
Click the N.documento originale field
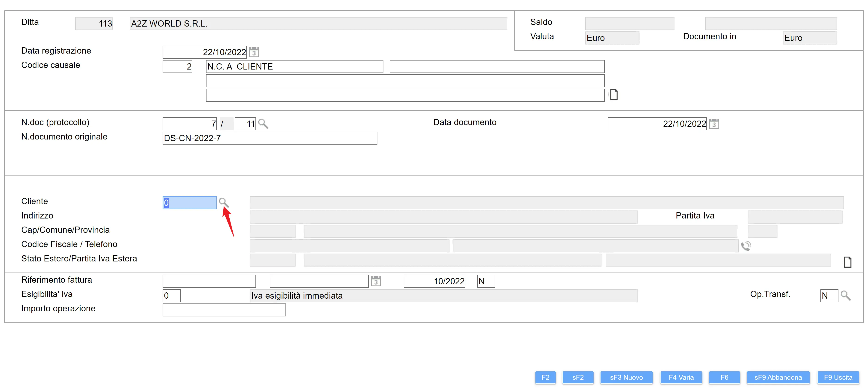pyautogui.click(x=270, y=138)
